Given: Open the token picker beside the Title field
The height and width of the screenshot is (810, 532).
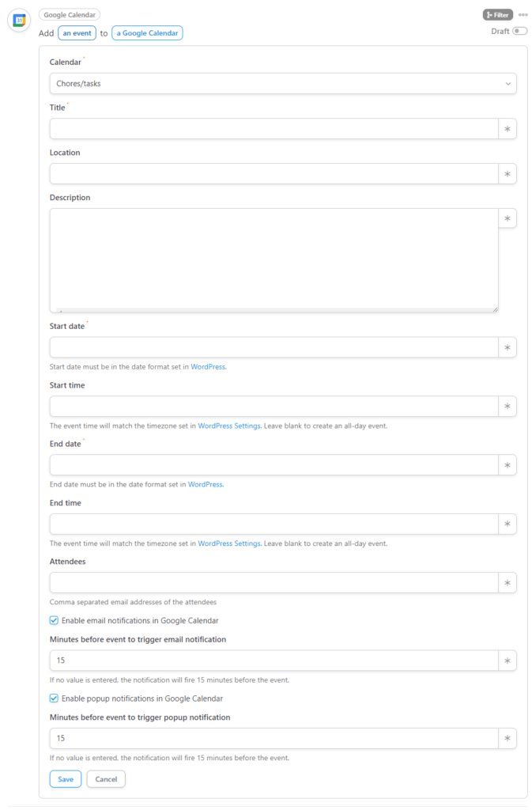Looking at the screenshot, I should pos(507,129).
